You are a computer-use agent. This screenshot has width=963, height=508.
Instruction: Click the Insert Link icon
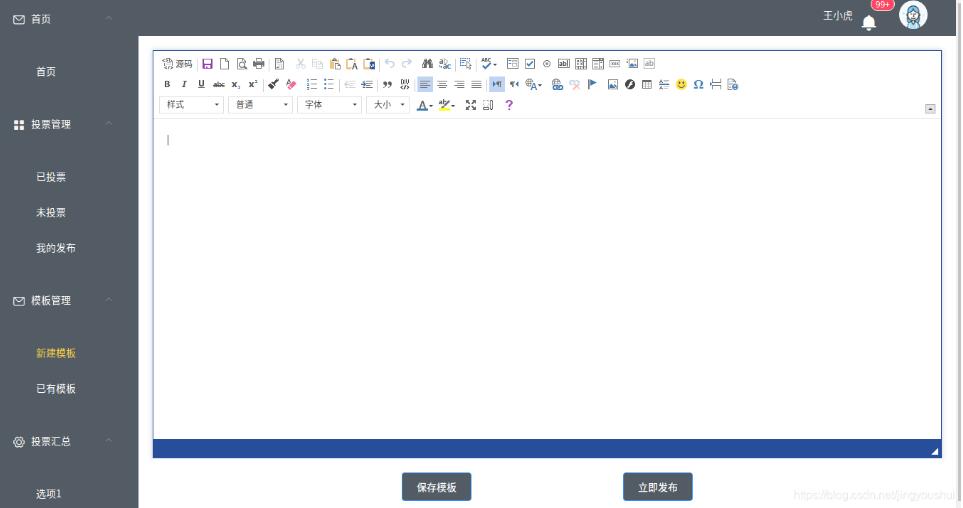557,85
